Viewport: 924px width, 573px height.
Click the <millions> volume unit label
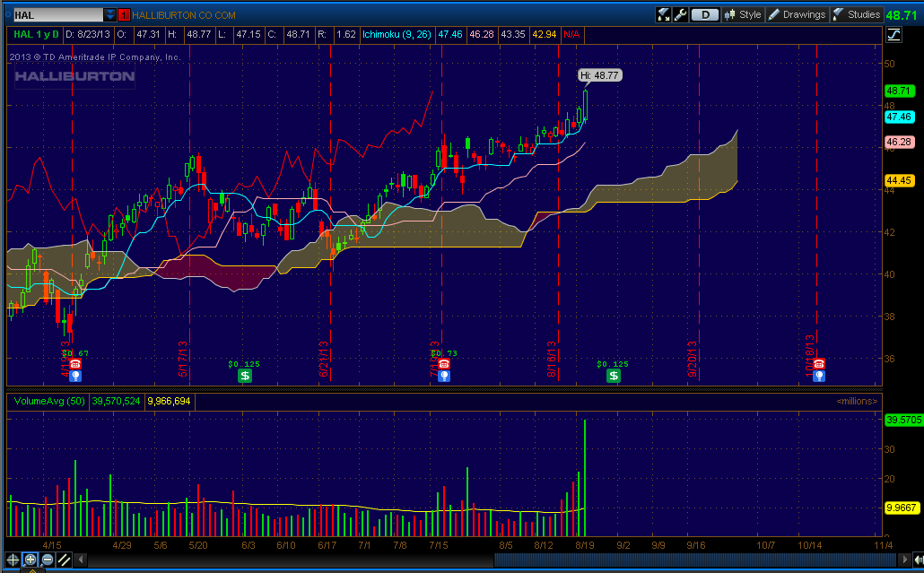[x=857, y=401]
